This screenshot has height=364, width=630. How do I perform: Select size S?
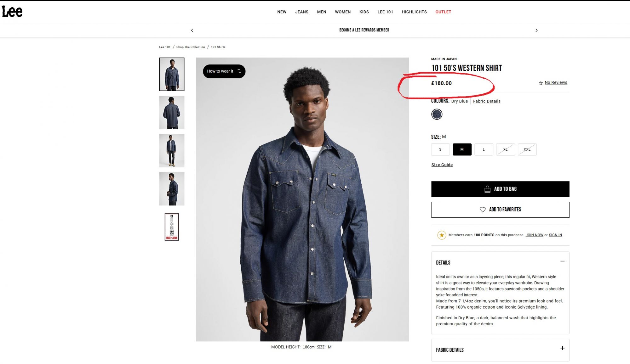pos(440,149)
